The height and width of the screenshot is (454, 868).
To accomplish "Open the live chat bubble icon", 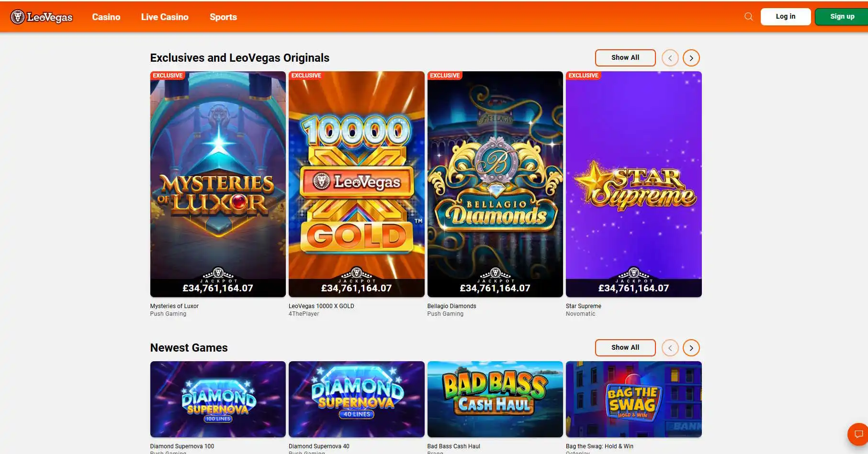I will [858, 434].
